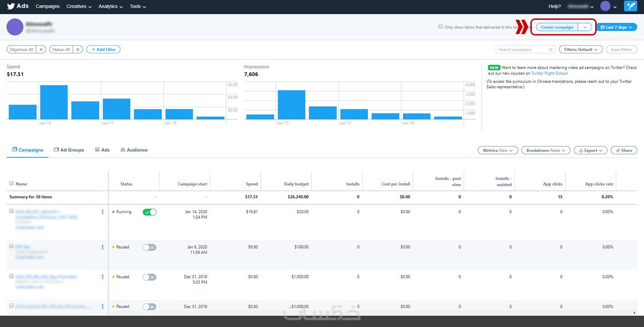
Task: Click the Create campaign button
Action: coord(557,27)
